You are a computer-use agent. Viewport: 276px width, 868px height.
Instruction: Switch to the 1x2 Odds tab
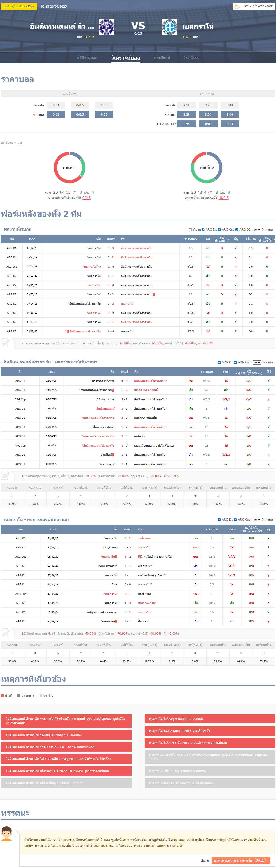coord(191,58)
